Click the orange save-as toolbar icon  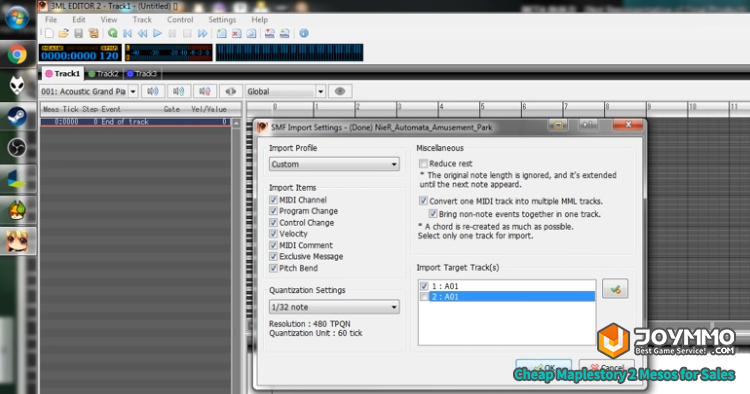click(x=93, y=33)
